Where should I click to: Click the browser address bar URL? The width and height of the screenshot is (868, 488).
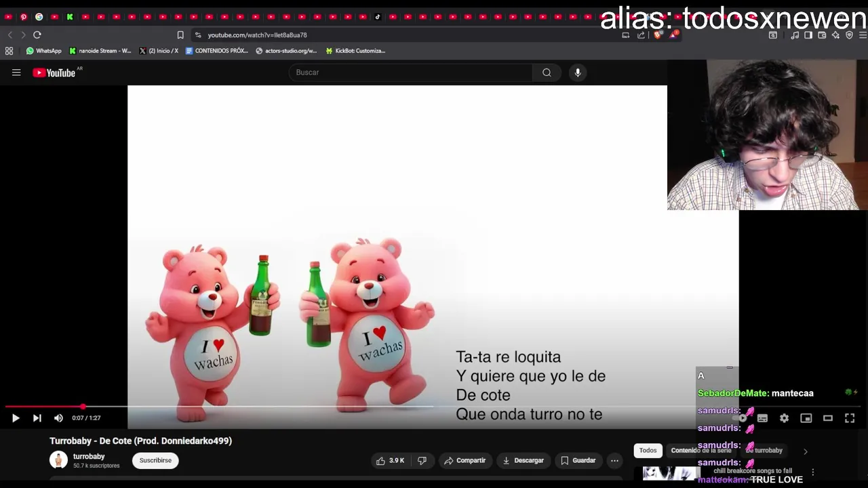258,35
